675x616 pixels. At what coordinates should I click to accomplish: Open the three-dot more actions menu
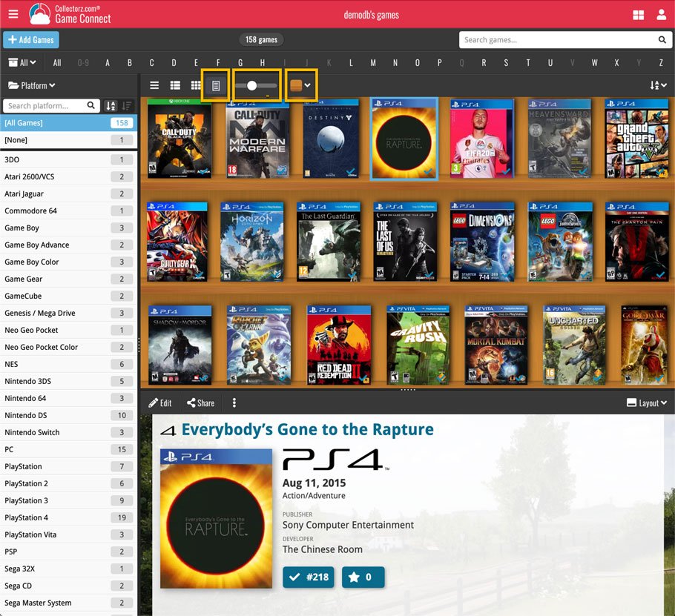tap(234, 403)
